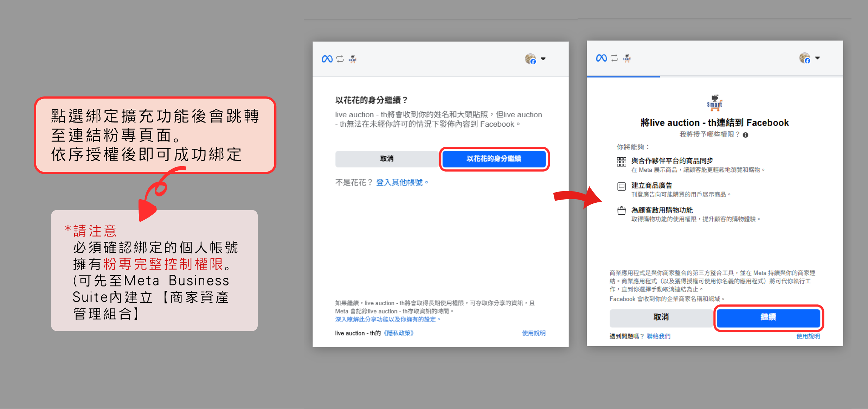Click the sync arrows icon in right dialog

(x=614, y=58)
